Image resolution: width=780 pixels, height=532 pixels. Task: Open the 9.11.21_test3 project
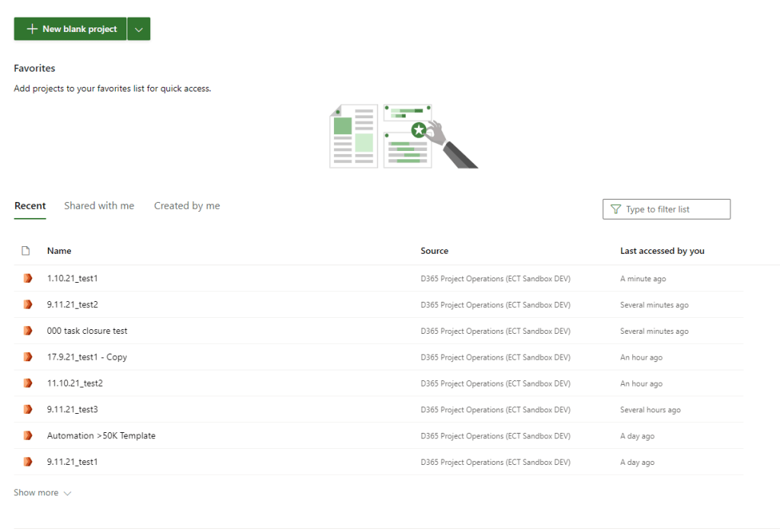(x=72, y=409)
